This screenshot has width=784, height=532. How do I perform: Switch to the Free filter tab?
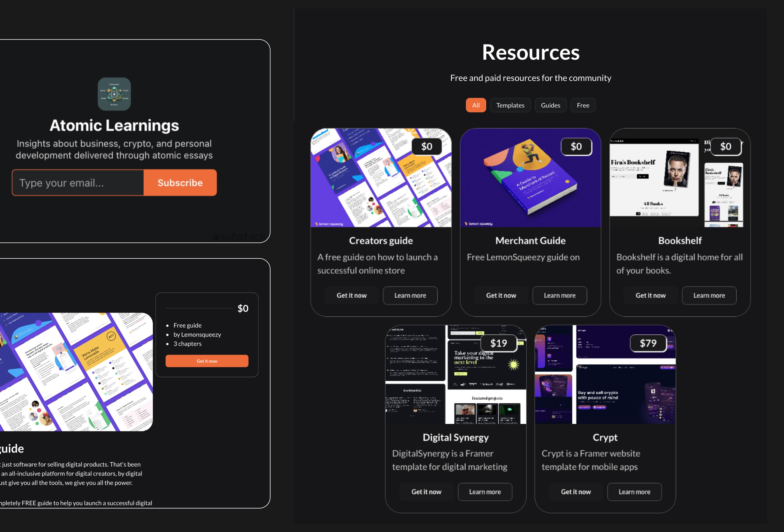click(583, 105)
